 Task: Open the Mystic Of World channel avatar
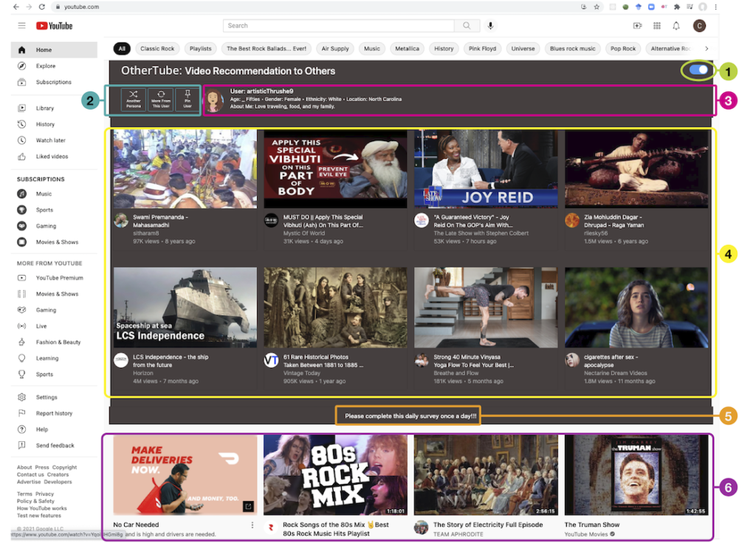click(x=271, y=221)
